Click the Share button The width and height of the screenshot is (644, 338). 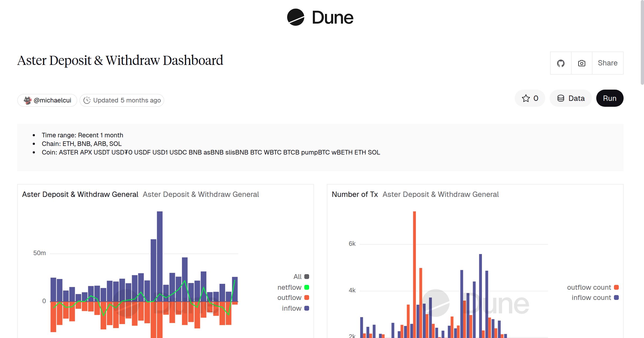coord(608,63)
